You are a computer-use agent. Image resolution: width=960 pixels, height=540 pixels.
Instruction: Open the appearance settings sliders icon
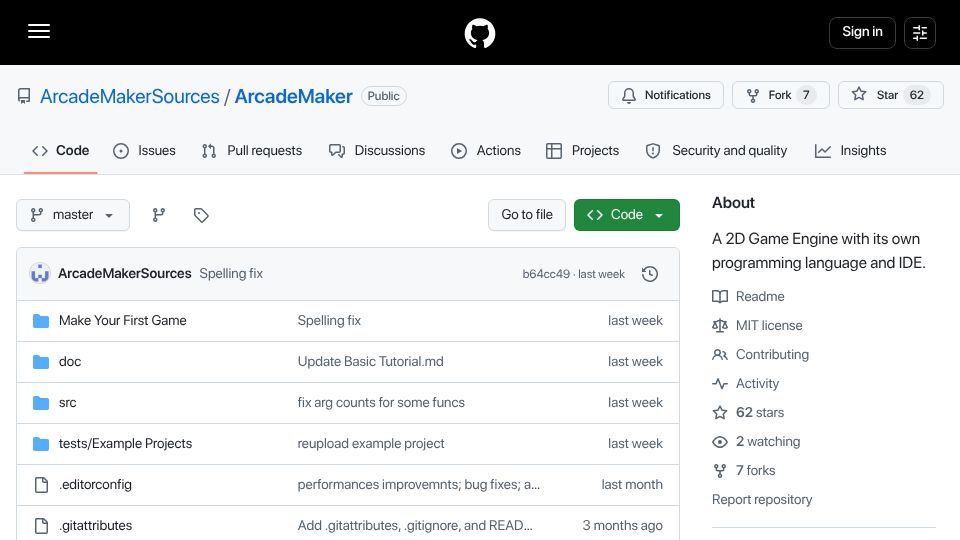pos(920,32)
